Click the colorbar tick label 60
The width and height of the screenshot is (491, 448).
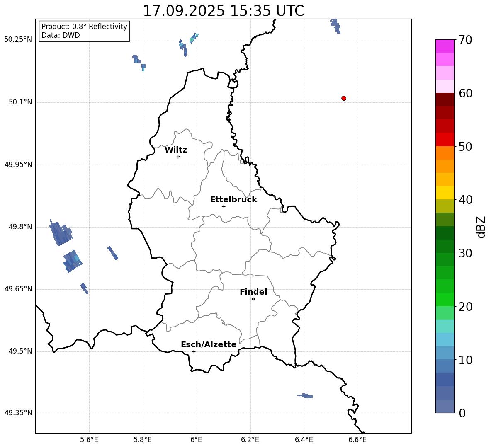466,93
